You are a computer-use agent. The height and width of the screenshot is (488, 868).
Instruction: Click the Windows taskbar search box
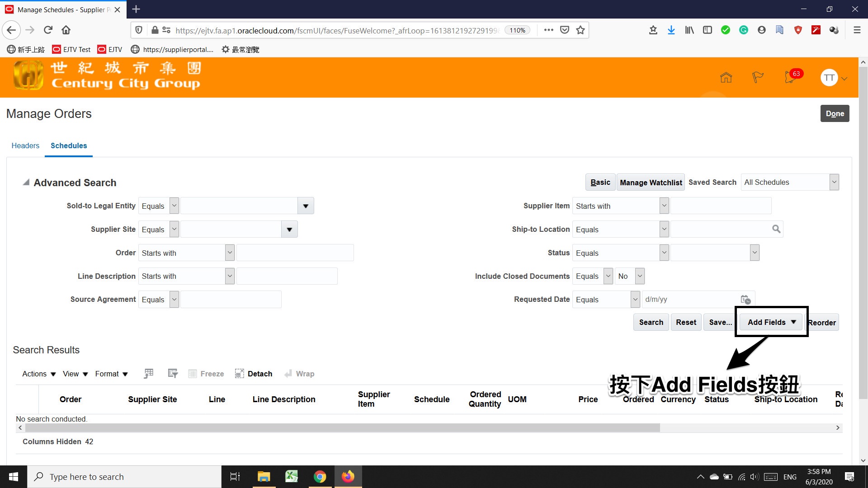point(124,477)
